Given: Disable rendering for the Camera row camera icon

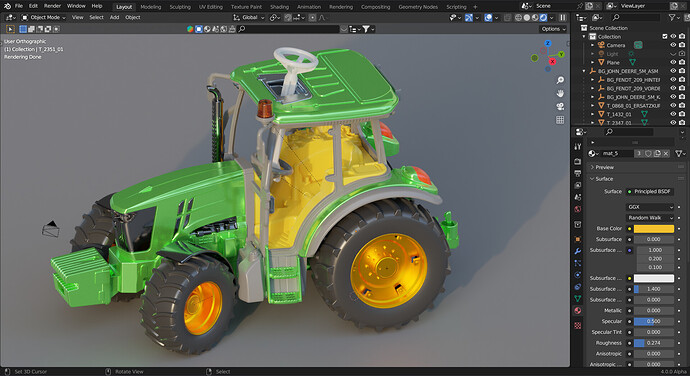Looking at the screenshot, I should coord(682,45).
